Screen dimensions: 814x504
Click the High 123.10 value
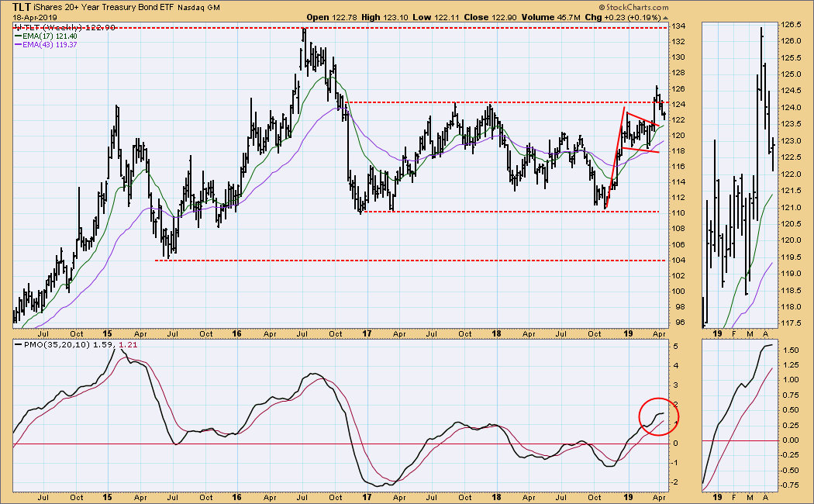click(385, 17)
